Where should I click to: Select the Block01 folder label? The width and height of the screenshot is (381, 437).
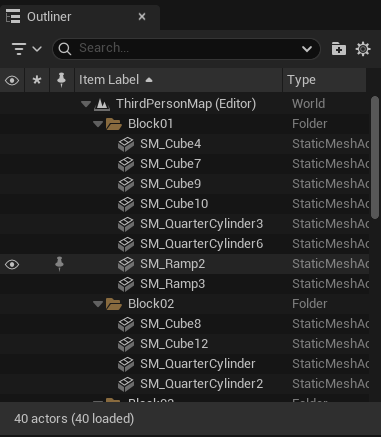(151, 124)
